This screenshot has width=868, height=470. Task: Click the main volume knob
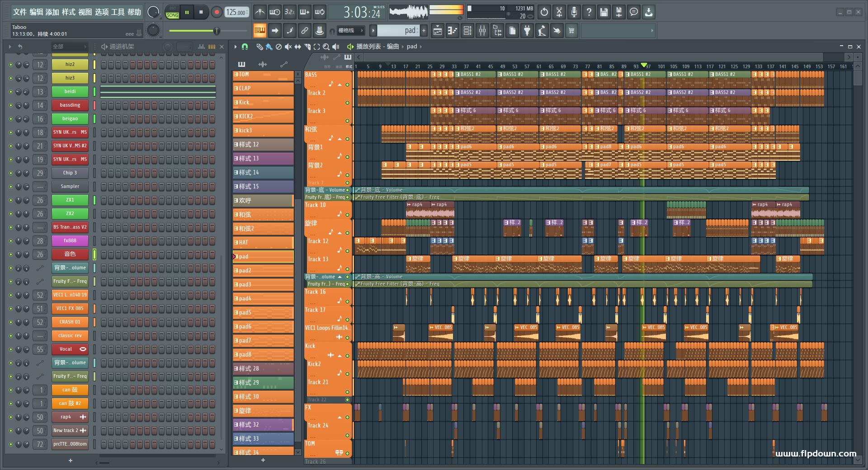coord(153,12)
